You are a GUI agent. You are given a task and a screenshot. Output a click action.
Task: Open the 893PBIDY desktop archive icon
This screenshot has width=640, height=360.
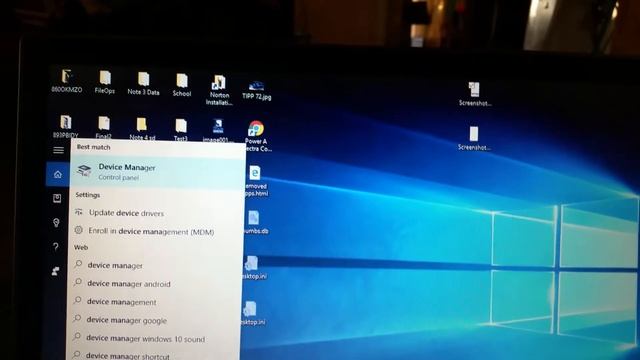[65, 127]
